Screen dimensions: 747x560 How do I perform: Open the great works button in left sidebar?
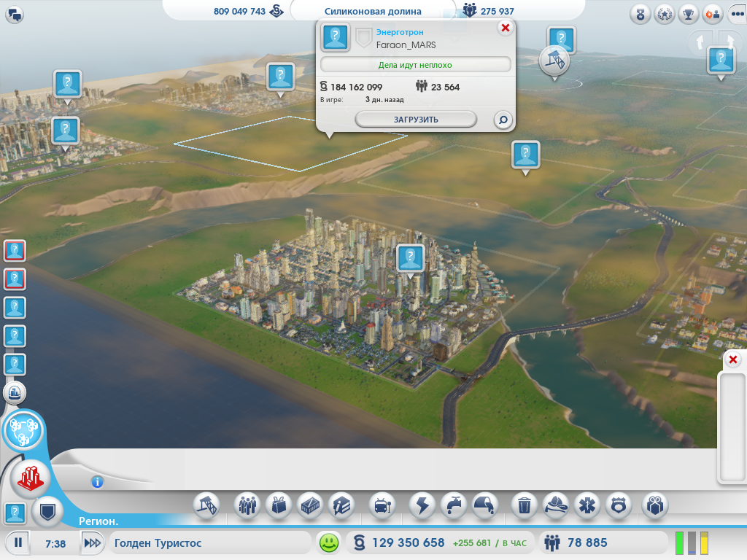(x=15, y=393)
